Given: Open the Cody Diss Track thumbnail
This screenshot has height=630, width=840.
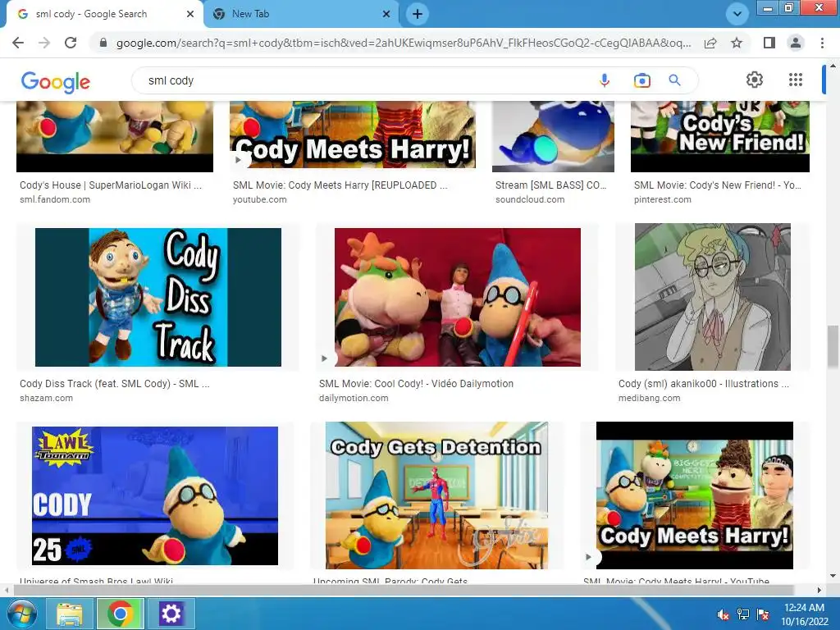Looking at the screenshot, I should pyautogui.click(x=158, y=297).
